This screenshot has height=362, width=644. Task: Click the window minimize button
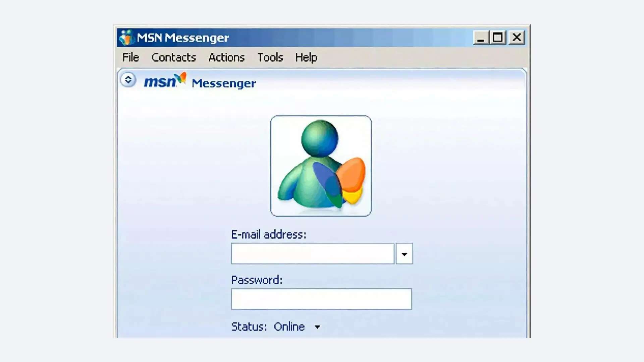[481, 37]
